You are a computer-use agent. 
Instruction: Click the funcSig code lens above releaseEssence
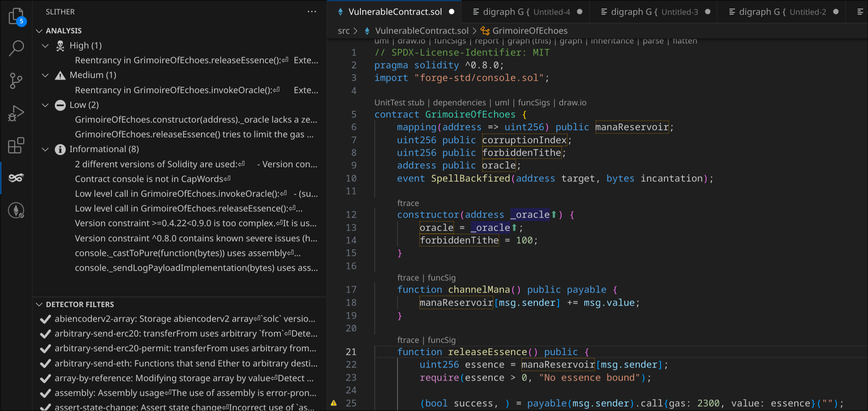pyautogui.click(x=441, y=340)
